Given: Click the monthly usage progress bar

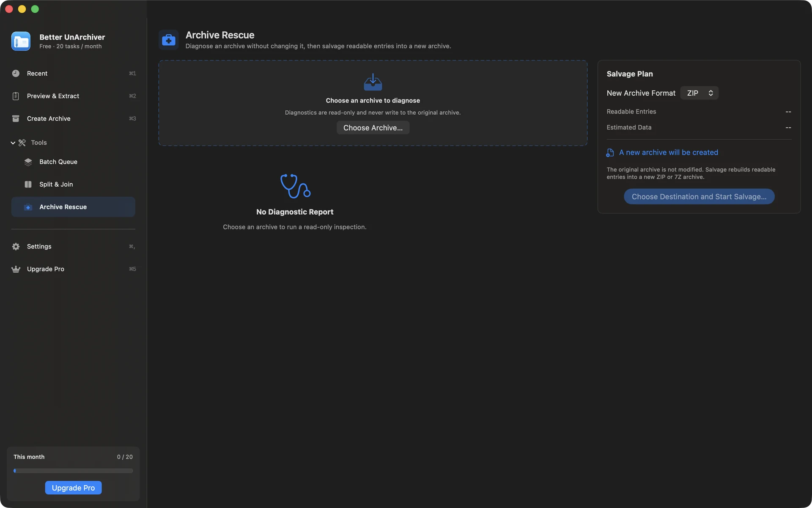Looking at the screenshot, I should point(73,471).
